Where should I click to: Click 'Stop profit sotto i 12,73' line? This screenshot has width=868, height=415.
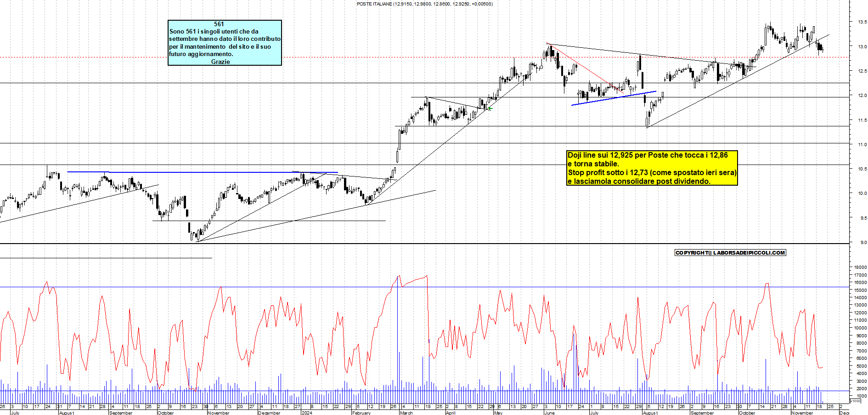point(652,172)
